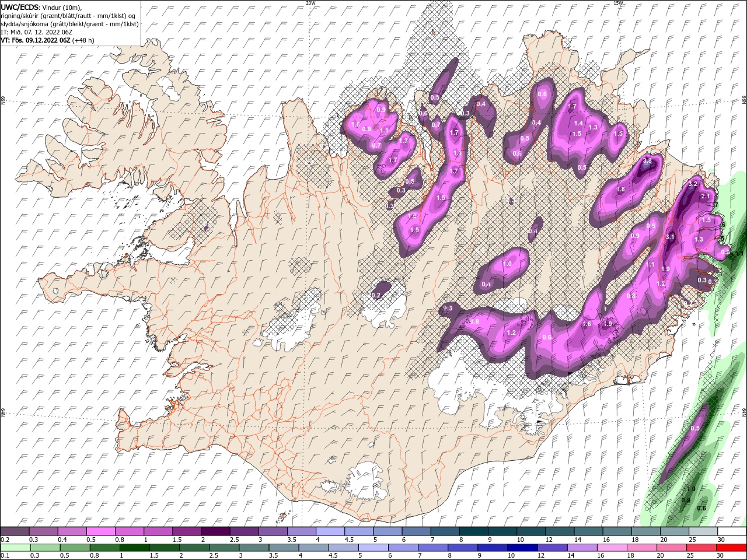Screen dimensions: 747x560
Task: Click the 64N latitude label on the right edge
Action: pyautogui.click(x=744, y=412)
